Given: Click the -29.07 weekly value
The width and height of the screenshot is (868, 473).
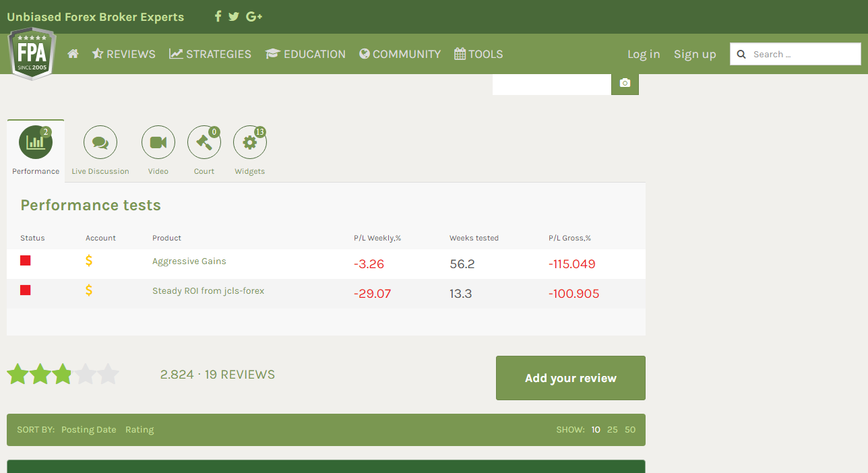Looking at the screenshot, I should tap(372, 294).
